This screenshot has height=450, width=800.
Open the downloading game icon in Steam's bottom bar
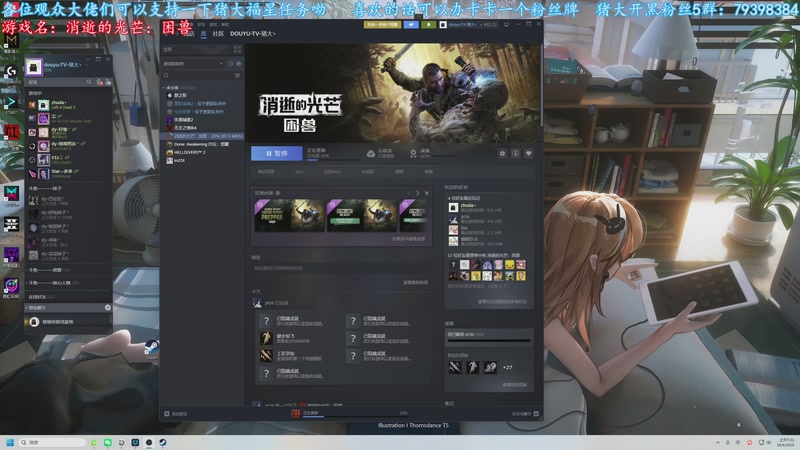295,414
